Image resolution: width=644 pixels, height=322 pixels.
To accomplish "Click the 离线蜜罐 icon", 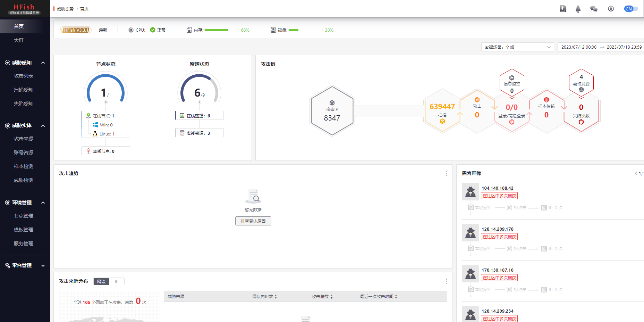I will pyautogui.click(x=182, y=133).
